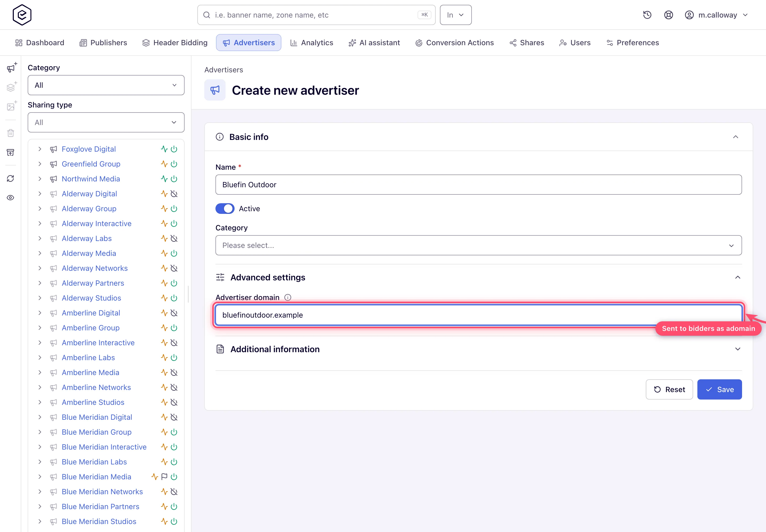Open the history clock icon

647,15
